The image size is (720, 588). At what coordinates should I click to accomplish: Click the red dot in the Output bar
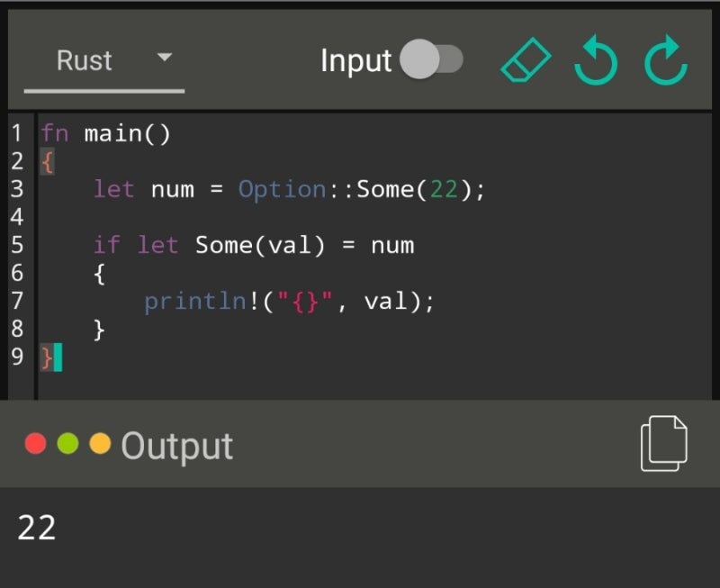point(36,443)
